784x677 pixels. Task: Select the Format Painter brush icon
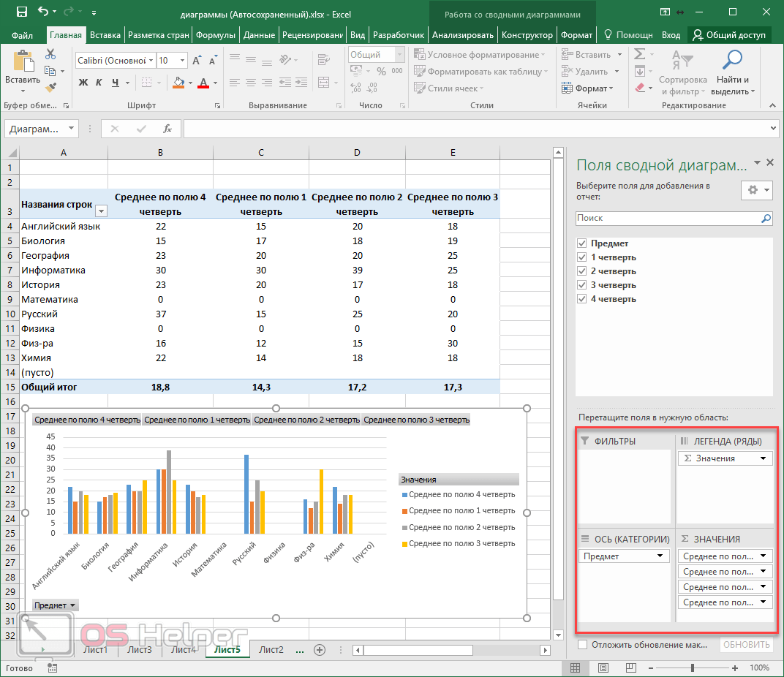click(x=50, y=88)
